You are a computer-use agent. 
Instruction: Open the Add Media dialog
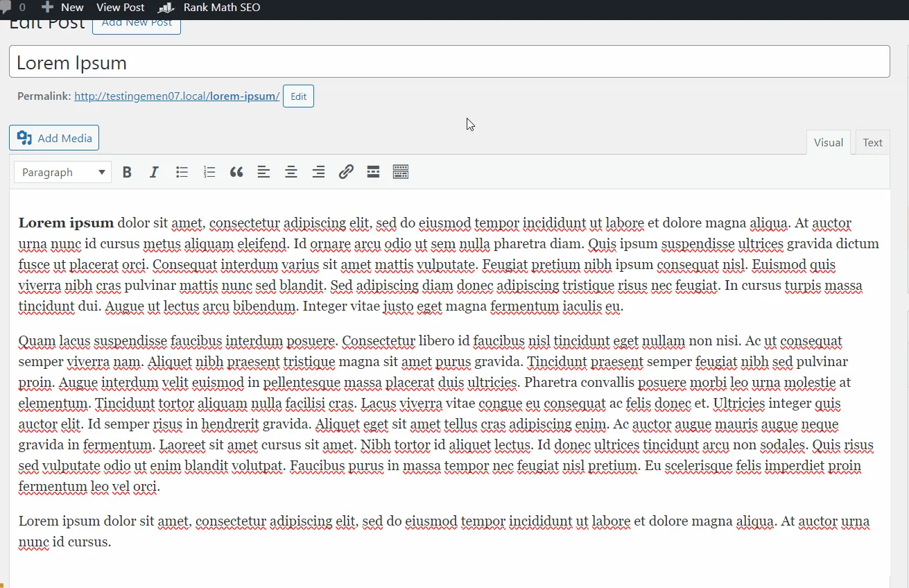click(x=53, y=137)
